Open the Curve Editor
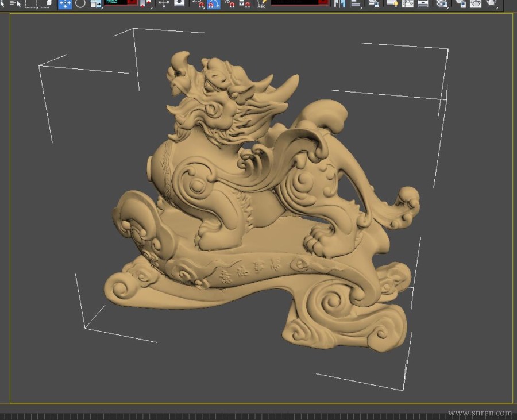 coord(407,3)
